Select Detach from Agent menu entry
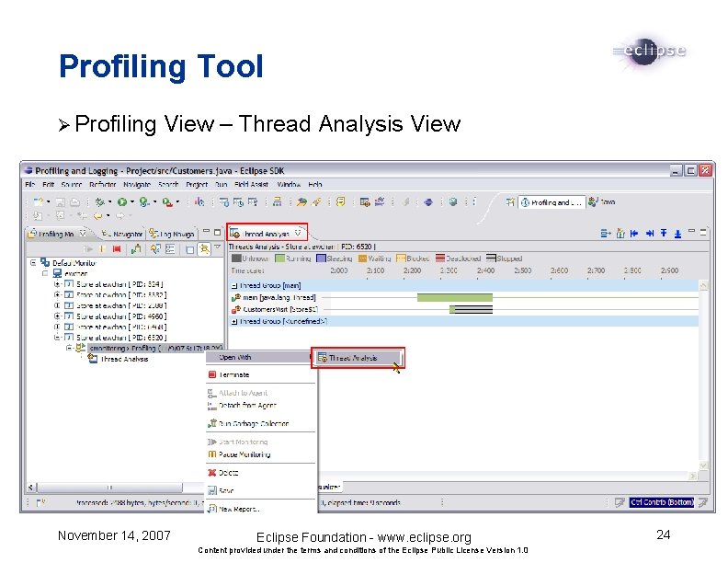728x563 pixels. pyautogui.click(x=261, y=405)
